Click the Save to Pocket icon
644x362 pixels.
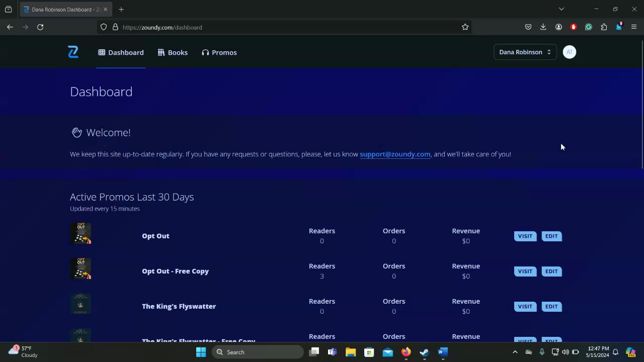[528, 27]
